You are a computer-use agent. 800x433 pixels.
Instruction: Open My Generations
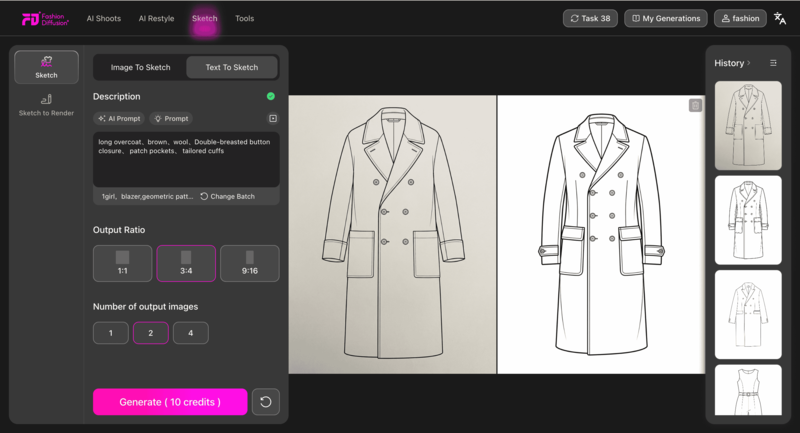coord(666,18)
